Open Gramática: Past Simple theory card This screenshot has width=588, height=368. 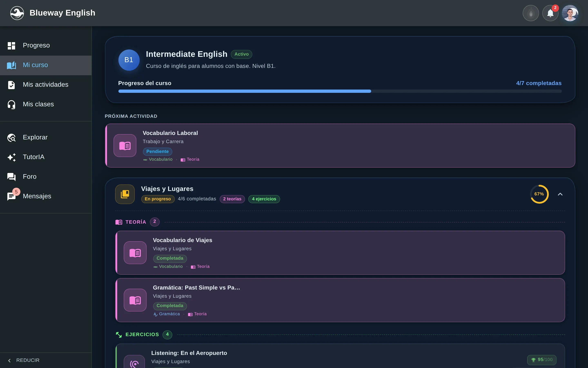340,300
